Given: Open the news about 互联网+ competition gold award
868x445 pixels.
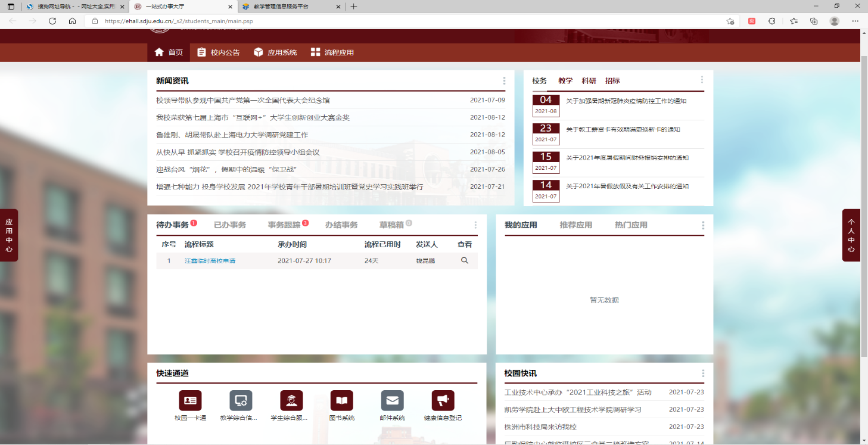Looking at the screenshot, I should pyautogui.click(x=253, y=118).
